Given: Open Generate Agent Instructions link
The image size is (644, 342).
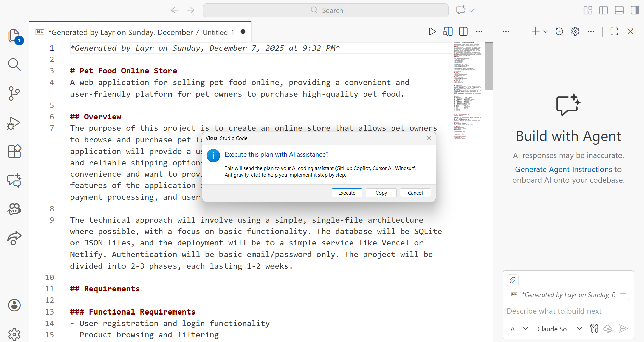Looking at the screenshot, I should pos(564,169).
